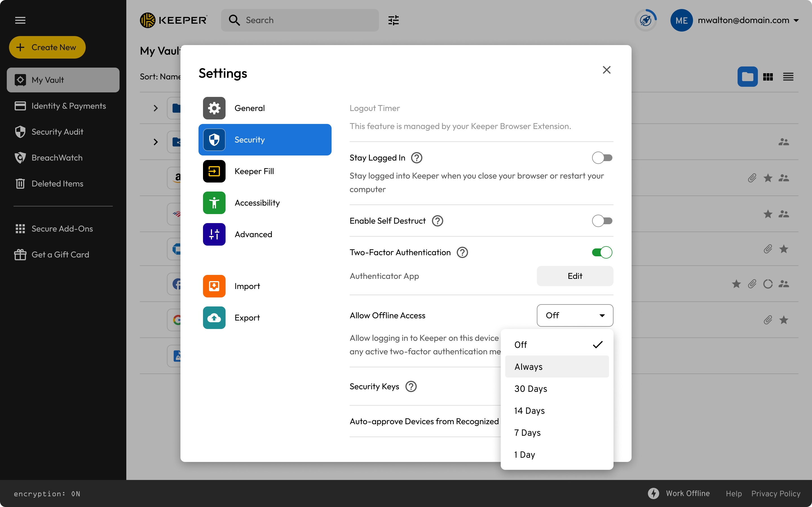Expand the first vault folder chevron

click(155, 108)
